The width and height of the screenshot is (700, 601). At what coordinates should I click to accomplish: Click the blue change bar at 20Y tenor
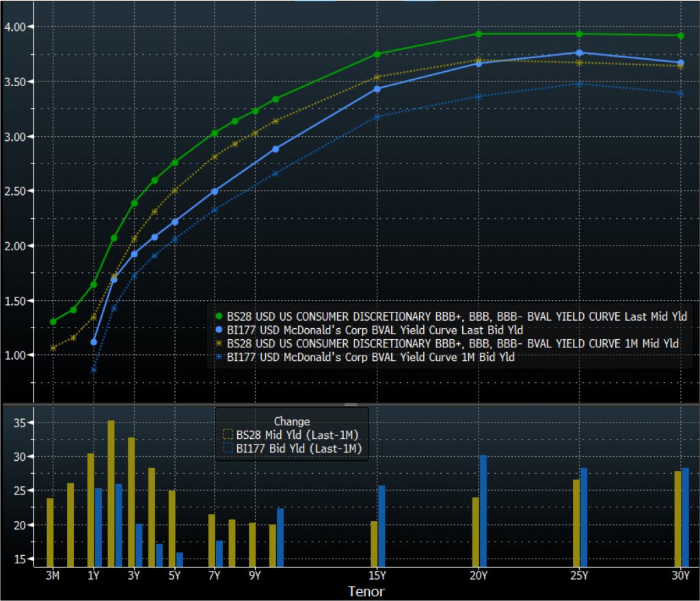(x=483, y=510)
